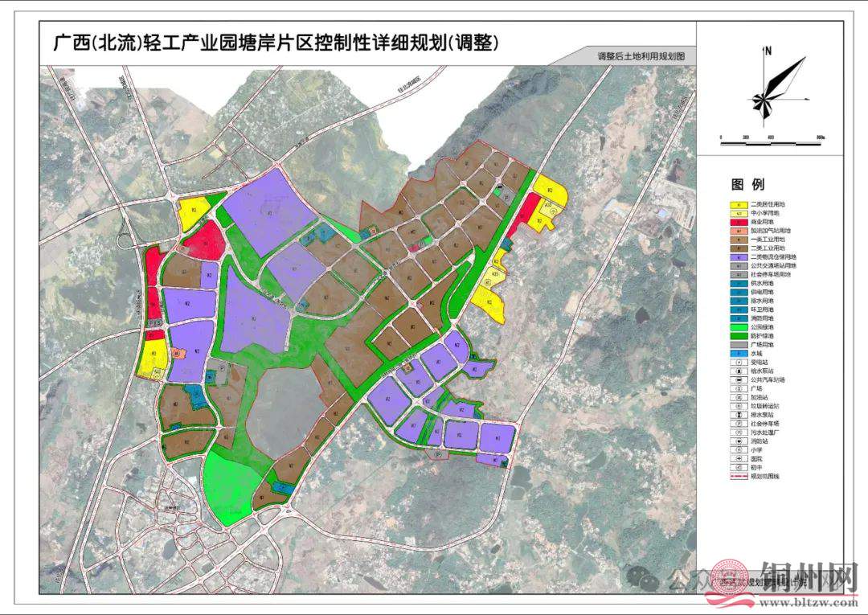Click the 医院 cross symbol in the legend
The height and width of the screenshot is (615, 868).
click(739, 459)
